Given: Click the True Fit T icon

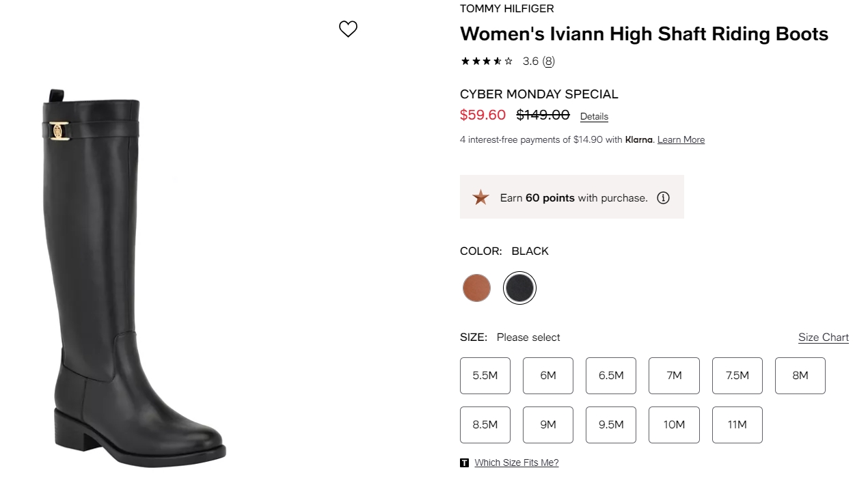Looking at the screenshot, I should click(x=465, y=463).
